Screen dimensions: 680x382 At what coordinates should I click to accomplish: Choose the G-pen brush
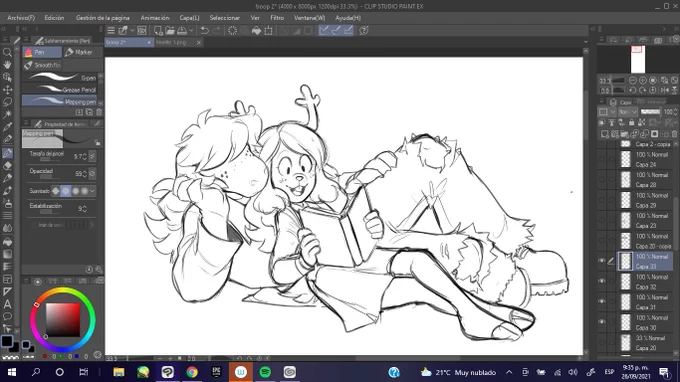[60, 78]
